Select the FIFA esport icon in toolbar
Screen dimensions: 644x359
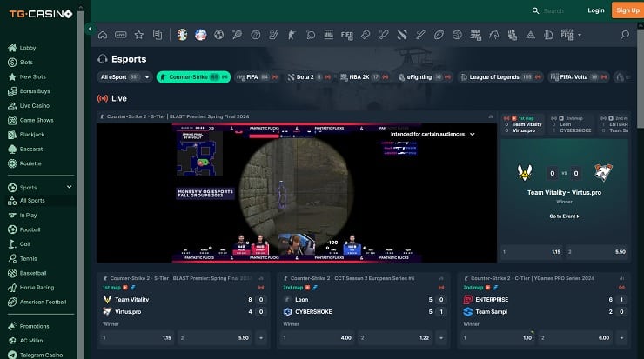(347, 36)
